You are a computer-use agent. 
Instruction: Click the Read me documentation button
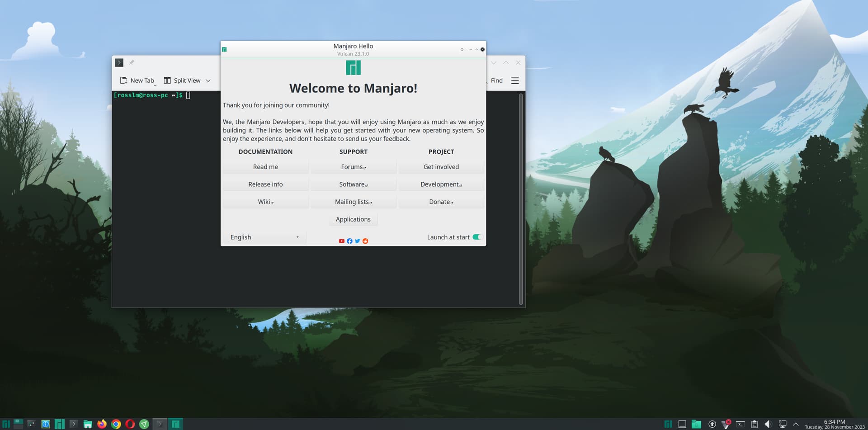pyautogui.click(x=265, y=166)
